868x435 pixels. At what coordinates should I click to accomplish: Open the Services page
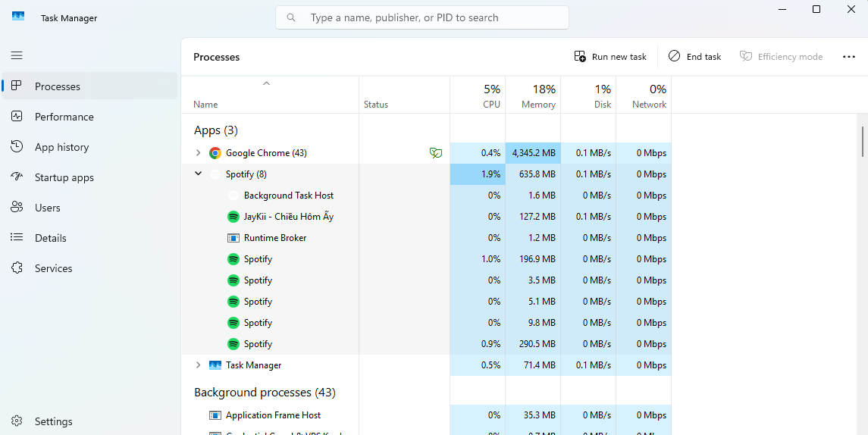pos(89,268)
